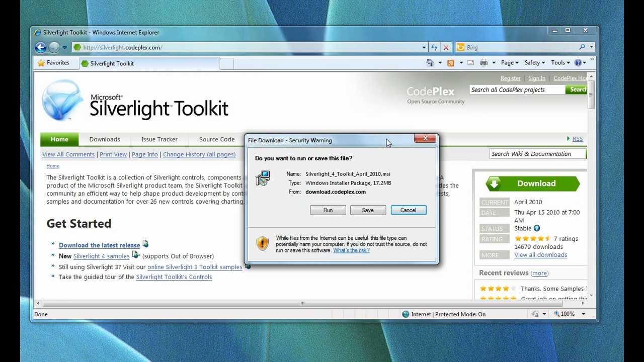This screenshot has width=644, height=362.
Task: Click the Silverlight 4 samples link
Action: coord(101,256)
